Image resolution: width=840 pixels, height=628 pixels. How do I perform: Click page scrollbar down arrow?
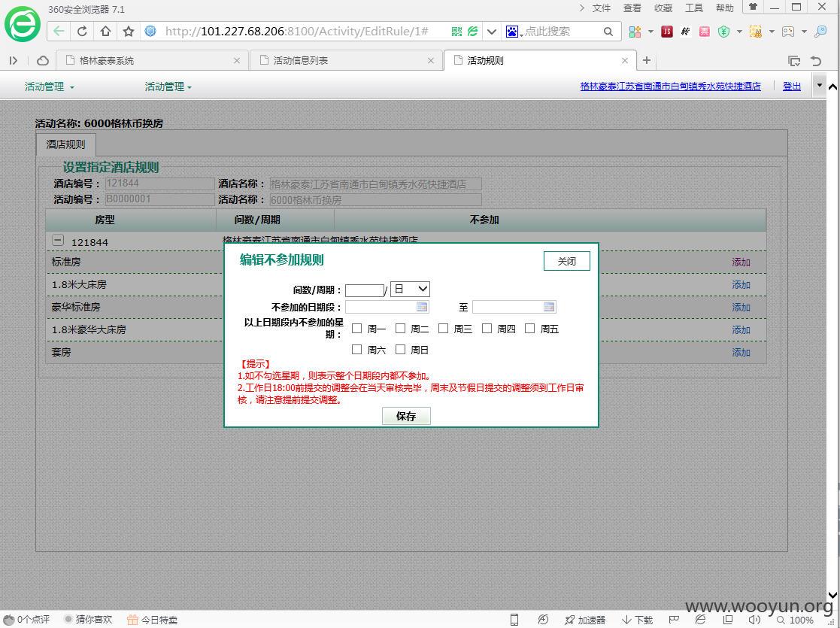pyautogui.click(x=832, y=595)
